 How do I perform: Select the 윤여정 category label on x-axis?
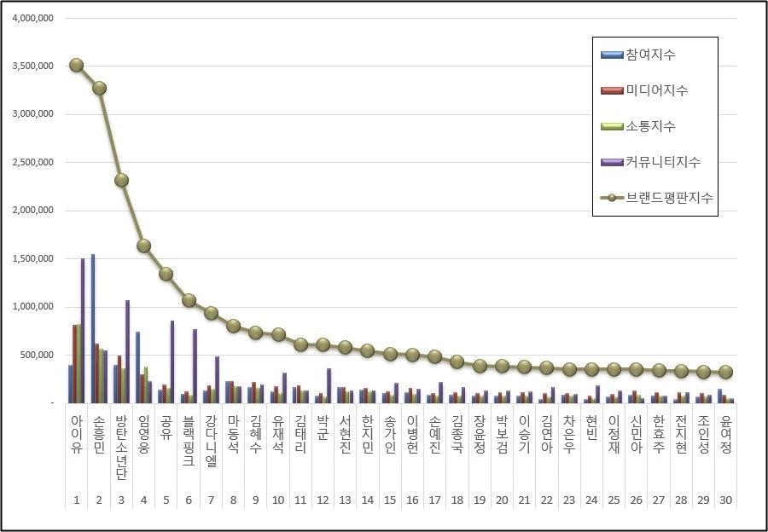(x=725, y=436)
